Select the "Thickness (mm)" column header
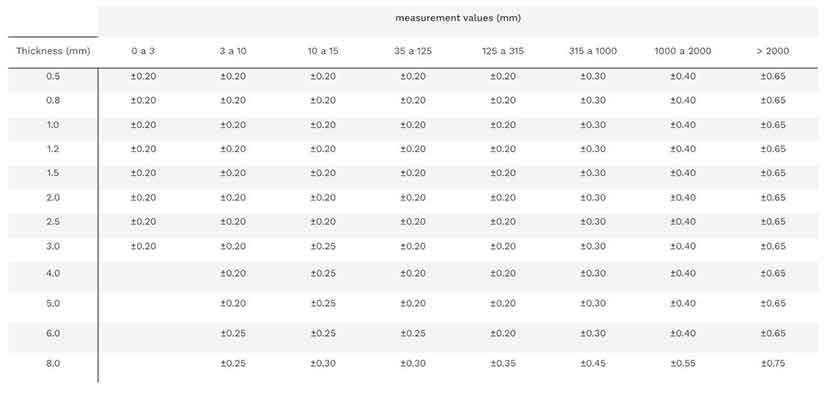 tap(53, 51)
